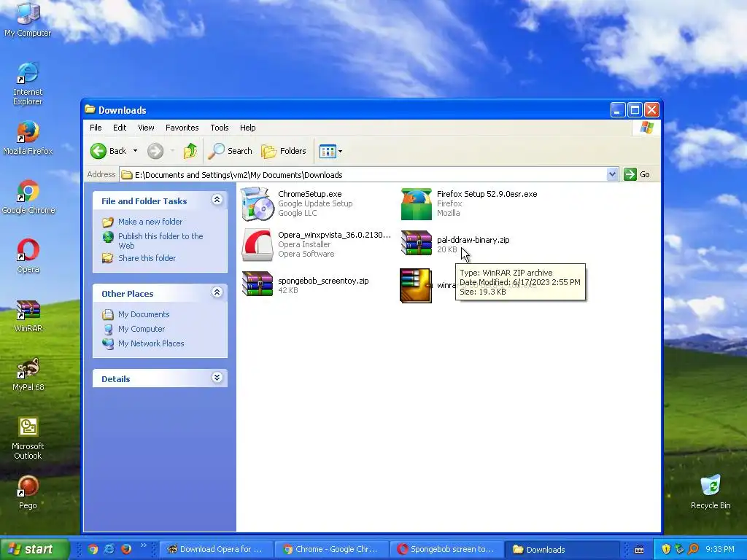Select the Opera desktop shortcut

tap(28, 256)
